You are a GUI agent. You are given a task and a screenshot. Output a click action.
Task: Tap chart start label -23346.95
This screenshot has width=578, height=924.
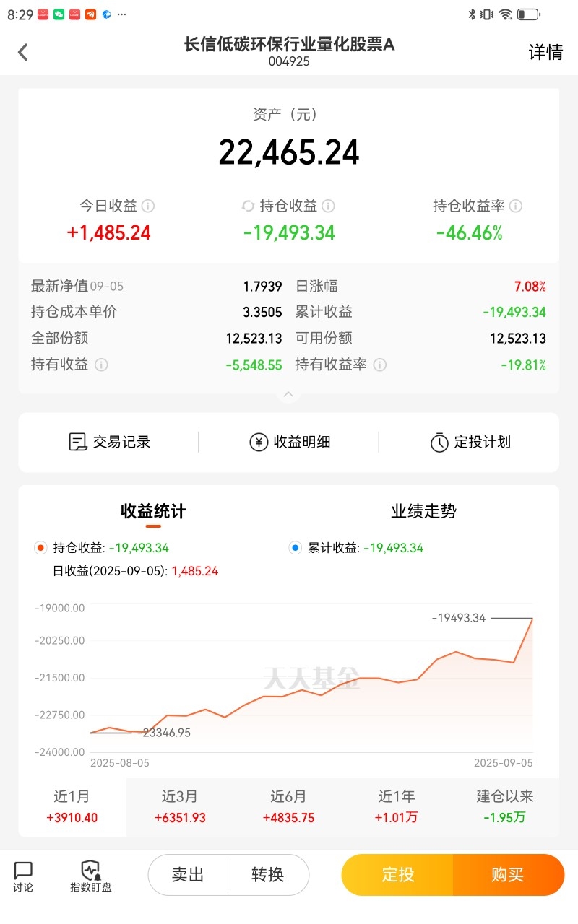pos(164,733)
